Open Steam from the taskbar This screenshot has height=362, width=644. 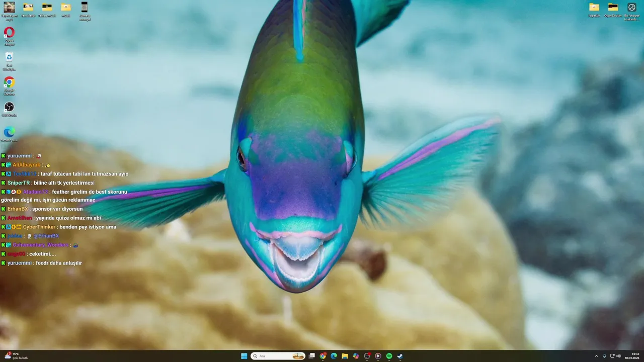coord(400,356)
